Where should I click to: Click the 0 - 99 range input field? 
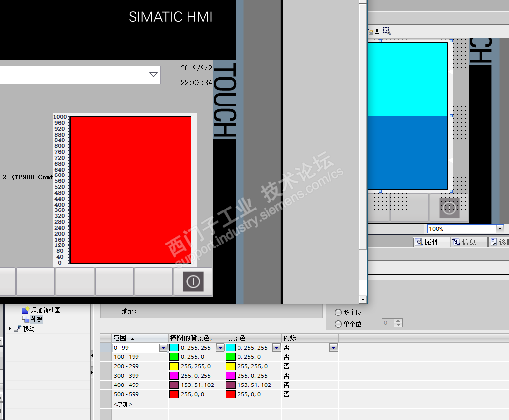[136, 348]
